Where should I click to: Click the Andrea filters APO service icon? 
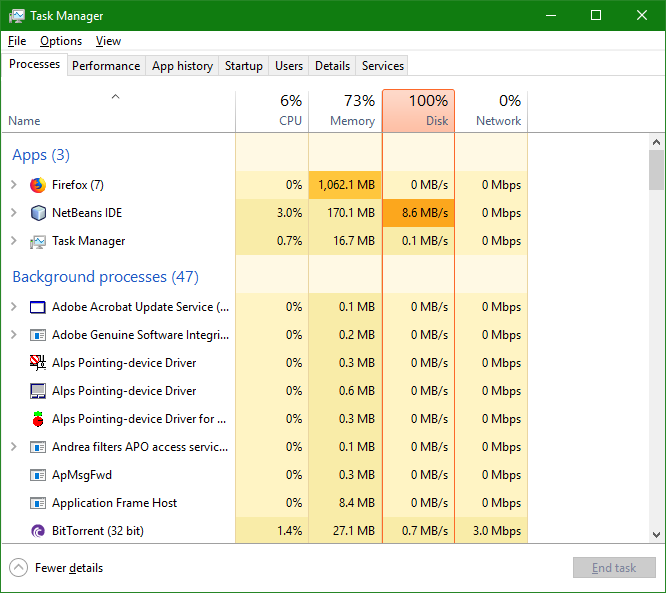tap(38, 447)
